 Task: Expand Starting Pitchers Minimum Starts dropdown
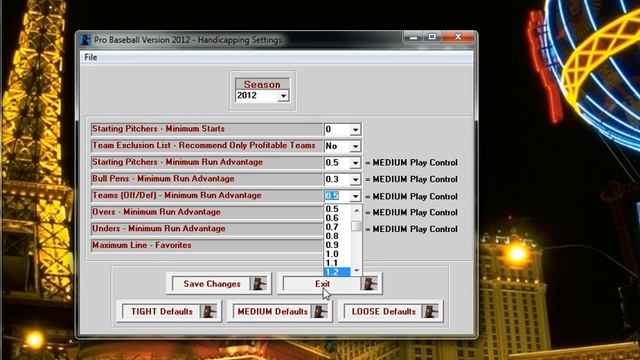tap(355, 130)
